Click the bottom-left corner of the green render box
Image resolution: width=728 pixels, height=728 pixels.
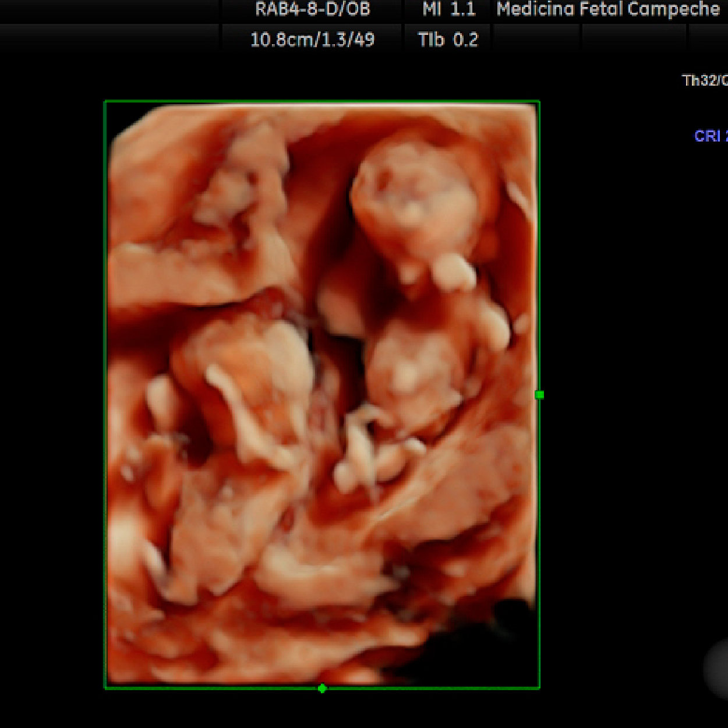(x=105, y=688)
